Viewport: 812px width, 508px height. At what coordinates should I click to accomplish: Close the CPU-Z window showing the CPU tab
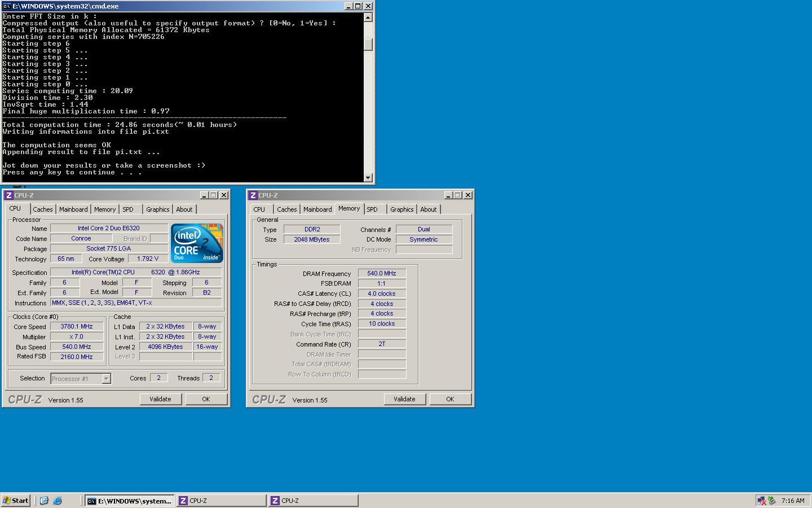click(224, 195)
